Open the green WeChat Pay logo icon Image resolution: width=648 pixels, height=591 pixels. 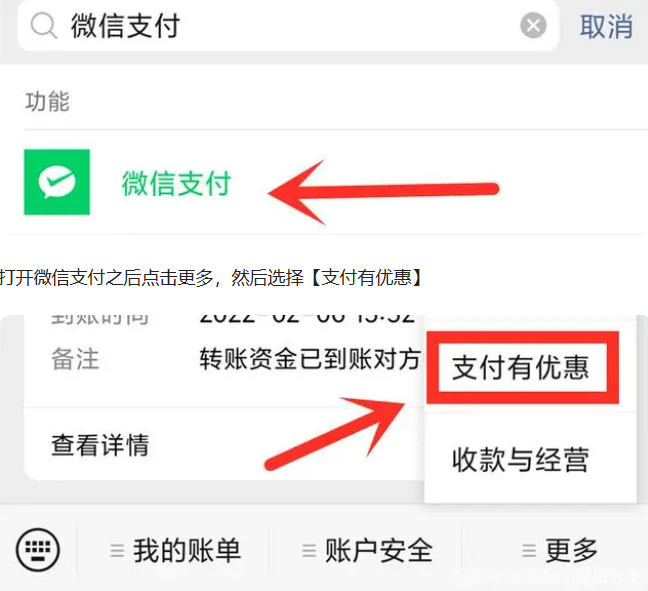57,182
